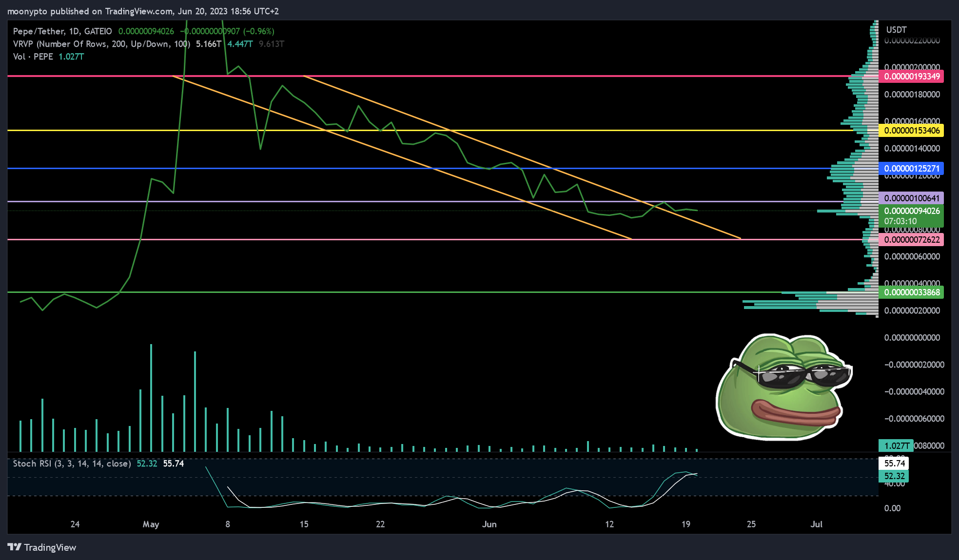Click the 0.00000000000 price axis tick

click(912, 338)
